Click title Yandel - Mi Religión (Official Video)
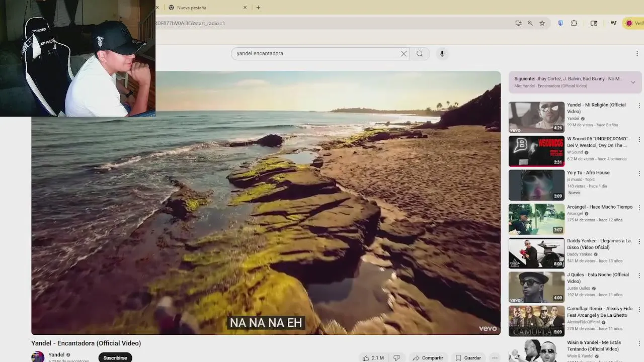Screen dimensions: 644x362 (x=596, y=108)
